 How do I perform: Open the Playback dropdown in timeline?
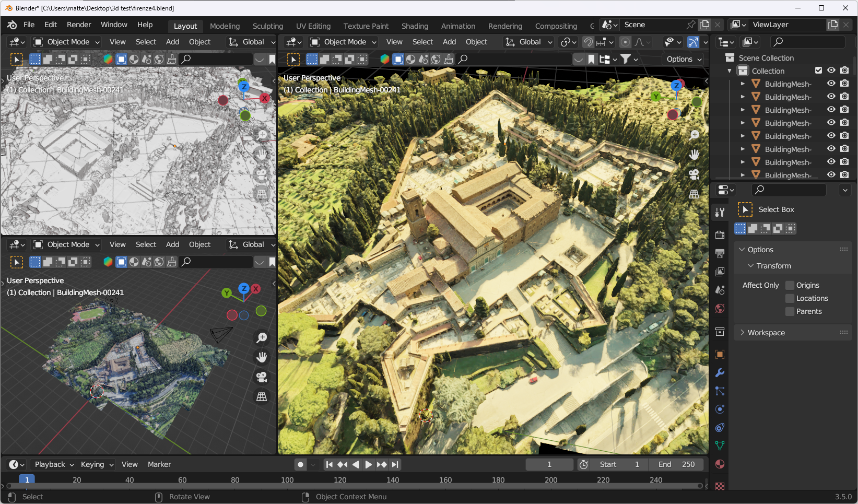point(54,464)
